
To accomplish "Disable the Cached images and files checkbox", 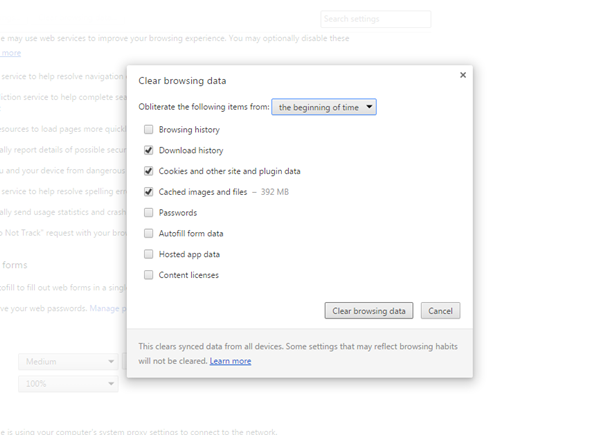I will coord(149,192).
